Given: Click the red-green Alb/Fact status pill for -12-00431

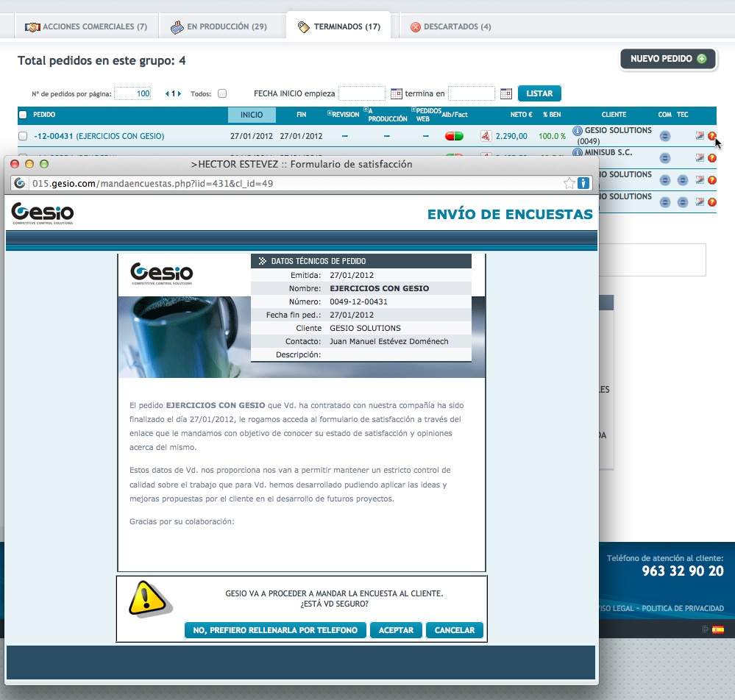Looking at the screenshot, I should click(454, 136).
